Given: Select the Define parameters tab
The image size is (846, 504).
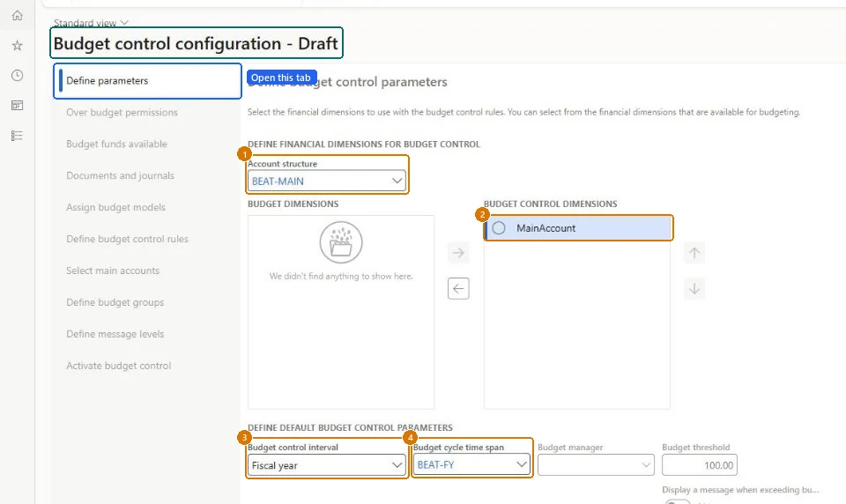Looking at the screenshot, I should [x=147, y=81].
